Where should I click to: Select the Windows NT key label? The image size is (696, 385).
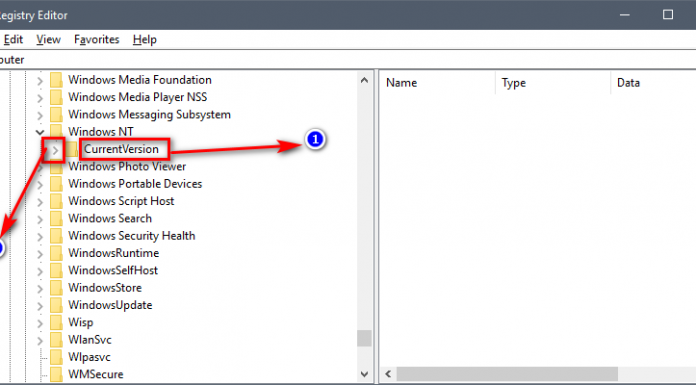101,132
